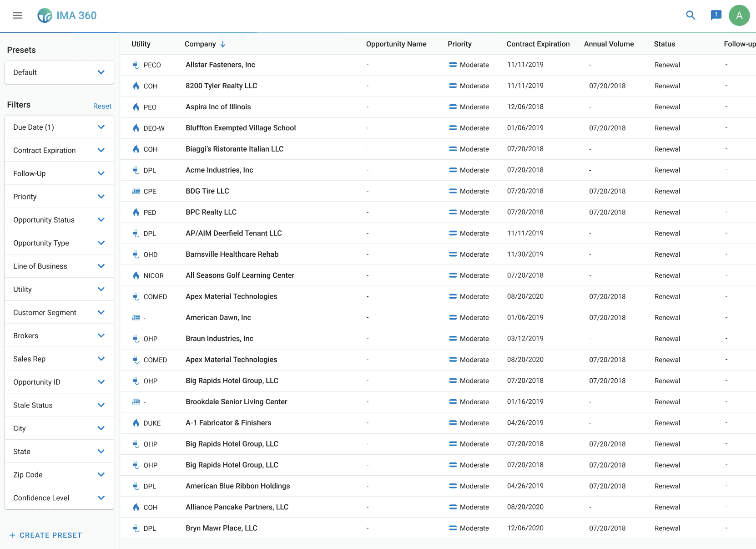Expand the Due Date (1) filter
The height and width of the screenshot is (549, 756).
[59, 127]
